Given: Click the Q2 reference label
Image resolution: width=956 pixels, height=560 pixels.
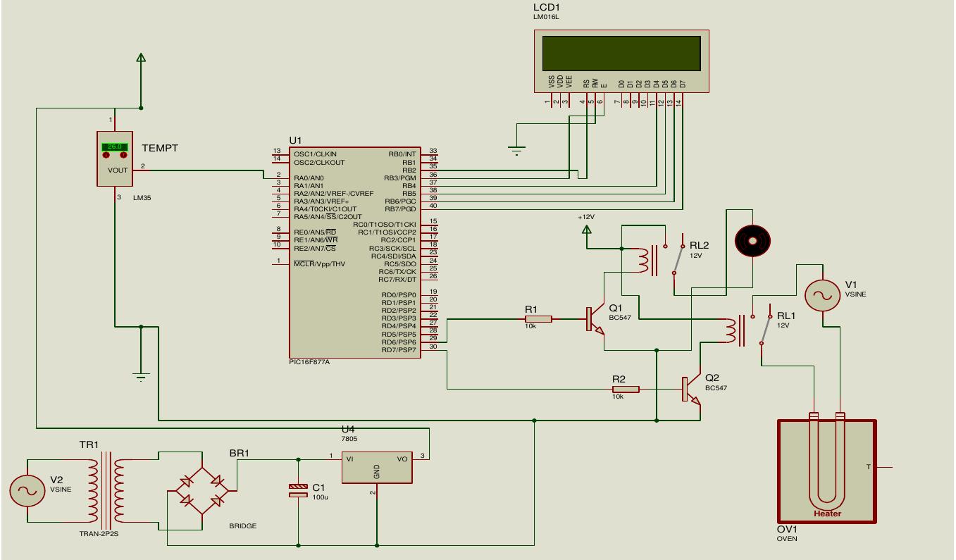Looking at the screenshot, I should click(x=712, y=378).
